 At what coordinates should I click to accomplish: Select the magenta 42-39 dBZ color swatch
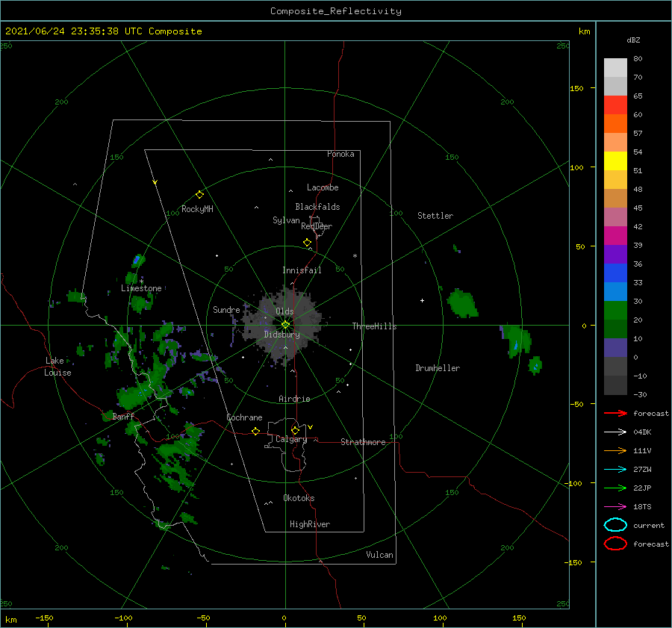(x=615, y=236)
